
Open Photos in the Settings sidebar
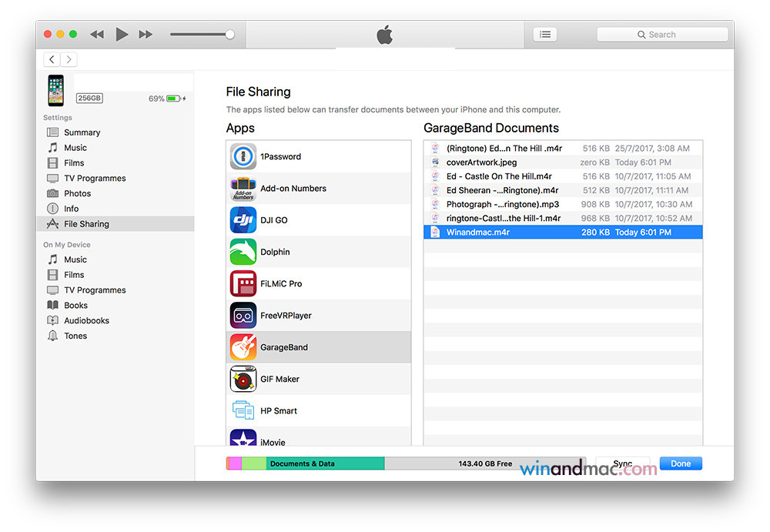[77, 193]
